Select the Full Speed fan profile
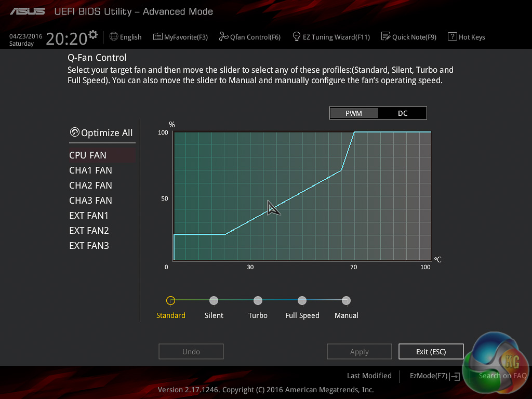Viewport: 532px width, 399px height. tap(302, 301)
